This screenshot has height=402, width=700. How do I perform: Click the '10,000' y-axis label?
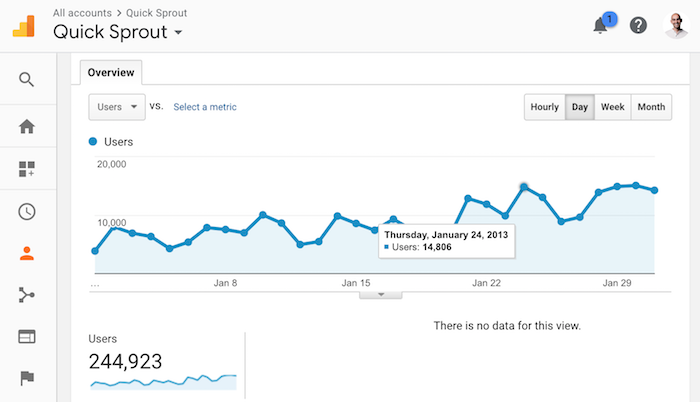tap(112, 222)
